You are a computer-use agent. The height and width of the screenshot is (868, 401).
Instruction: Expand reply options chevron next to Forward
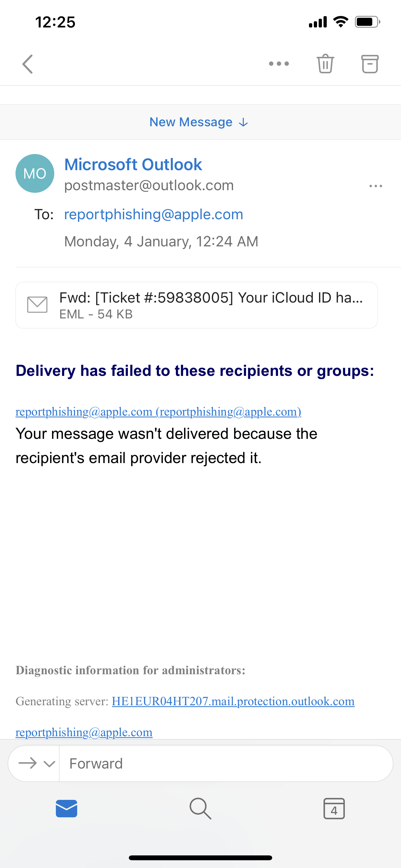pyautogui.click(x=49, y=764)
